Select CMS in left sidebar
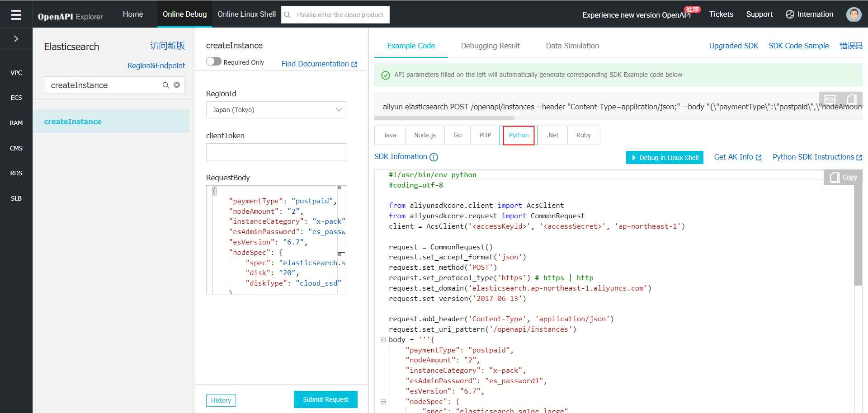The height and width of the screenshot is (413, 868). (x=16, y=148)
